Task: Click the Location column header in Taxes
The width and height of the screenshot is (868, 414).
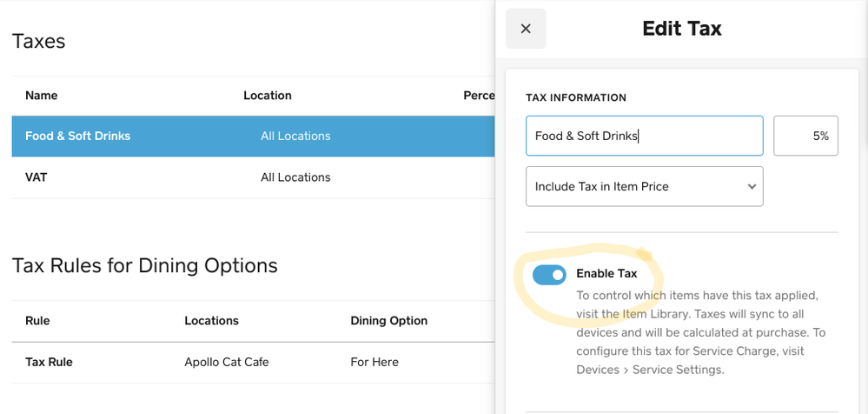Action: (268, 96)
